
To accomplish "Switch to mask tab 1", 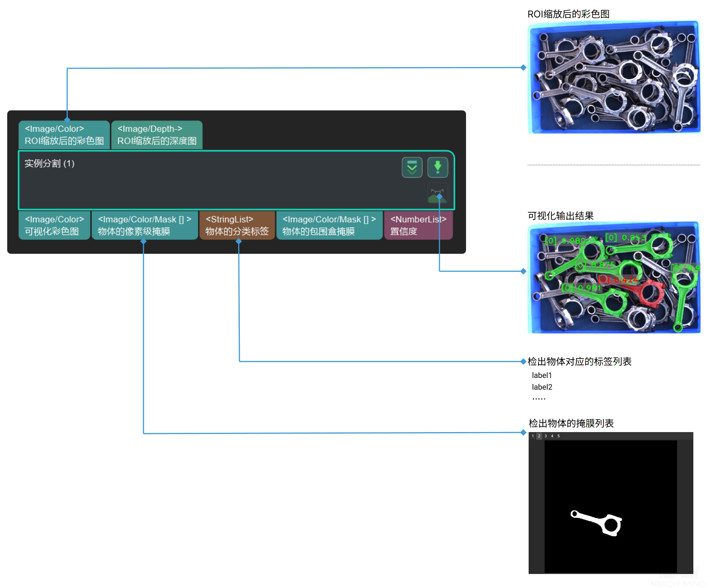I will (533, 436).
